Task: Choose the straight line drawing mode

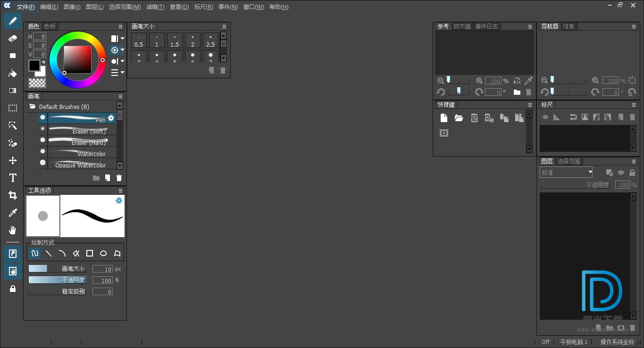Action: pyautogui.click(x=49, y=253)
